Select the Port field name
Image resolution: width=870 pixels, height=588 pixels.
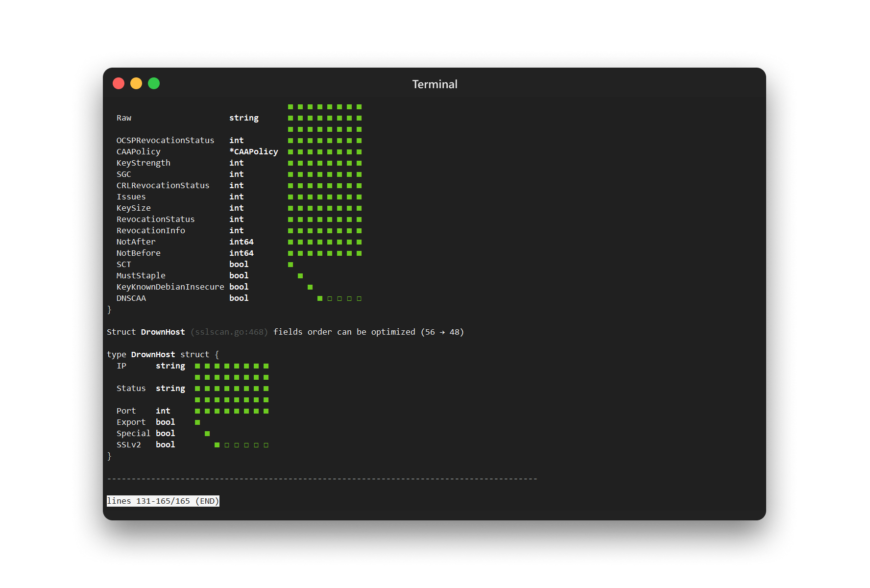click(126, 411)
